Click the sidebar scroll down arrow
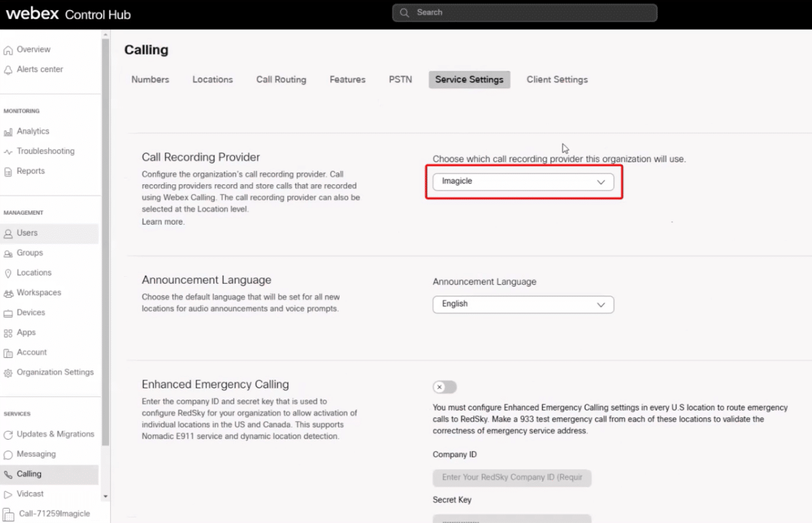812x523 pixels. coord(105,496)
